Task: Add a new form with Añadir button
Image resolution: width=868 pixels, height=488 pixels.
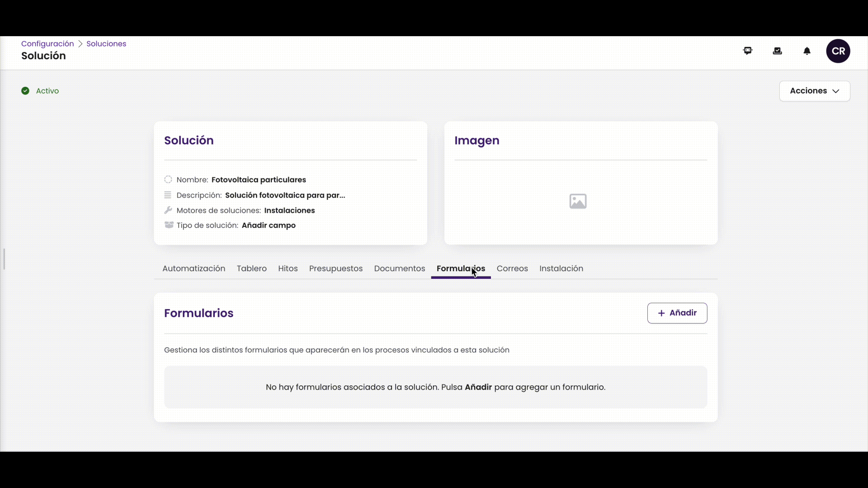Action: coord(677,313)
